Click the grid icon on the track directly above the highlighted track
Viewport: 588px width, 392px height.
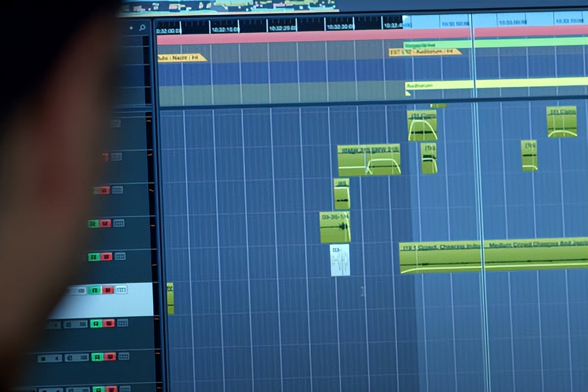click(120, 256)
